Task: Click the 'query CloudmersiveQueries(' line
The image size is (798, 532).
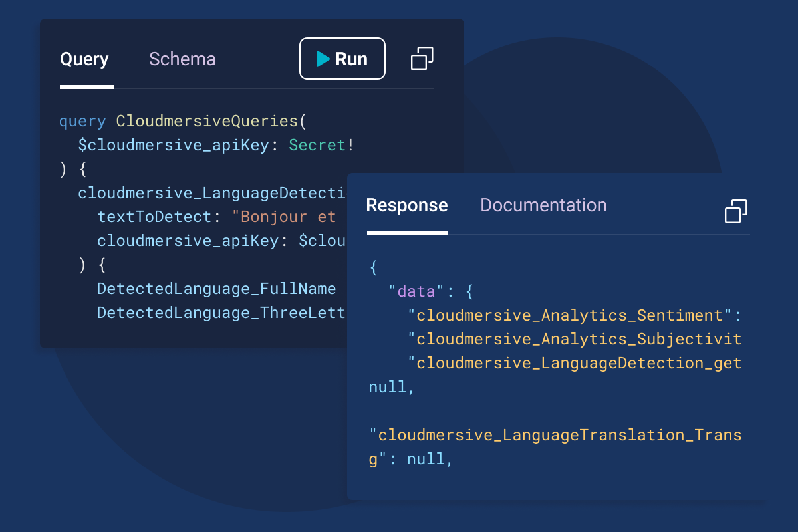Action: click(183, 121)
